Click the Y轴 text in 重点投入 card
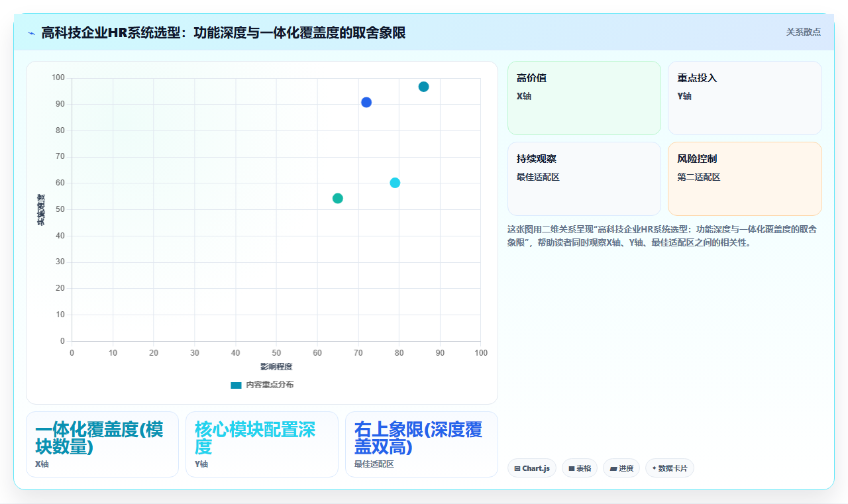The height and width of the screenshot is (504, 848). point(684,96)
